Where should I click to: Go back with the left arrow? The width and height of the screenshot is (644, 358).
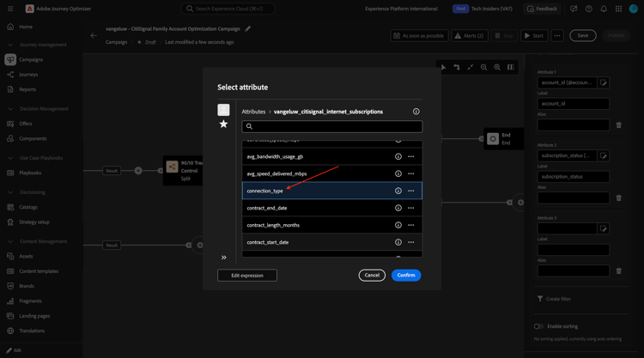click(x=94, y=36)
